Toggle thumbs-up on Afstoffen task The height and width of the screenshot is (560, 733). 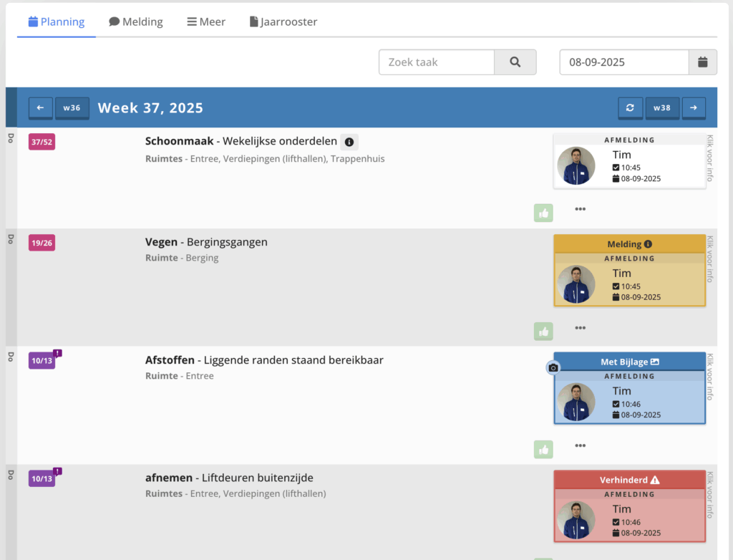(x=543, y=449)
